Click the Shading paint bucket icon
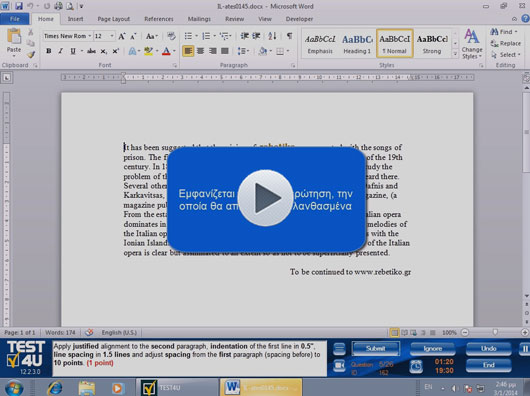This screenshot has width=530, height=396. click(263, 51)
